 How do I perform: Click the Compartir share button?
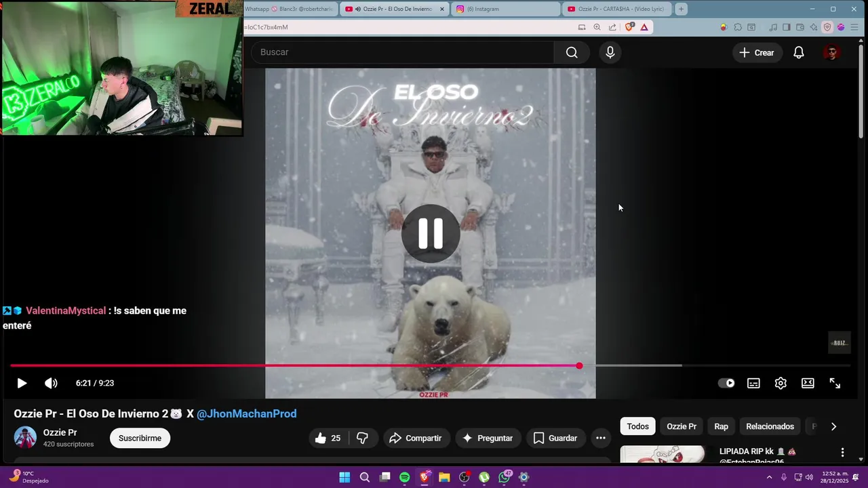tap(416, 439)
